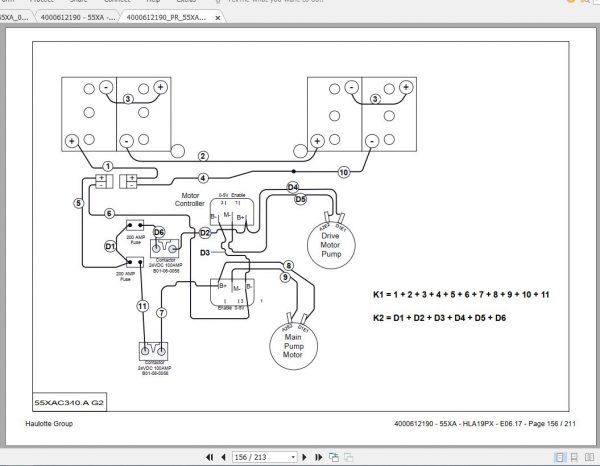
Task: Click wire number 7 label
Action: click(161, 313)
